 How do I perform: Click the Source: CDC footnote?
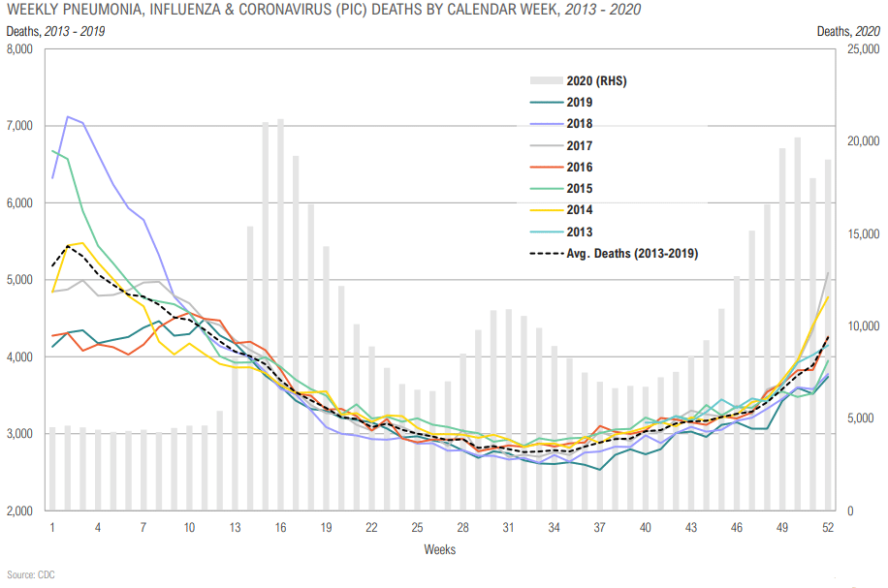click(31, 574)
